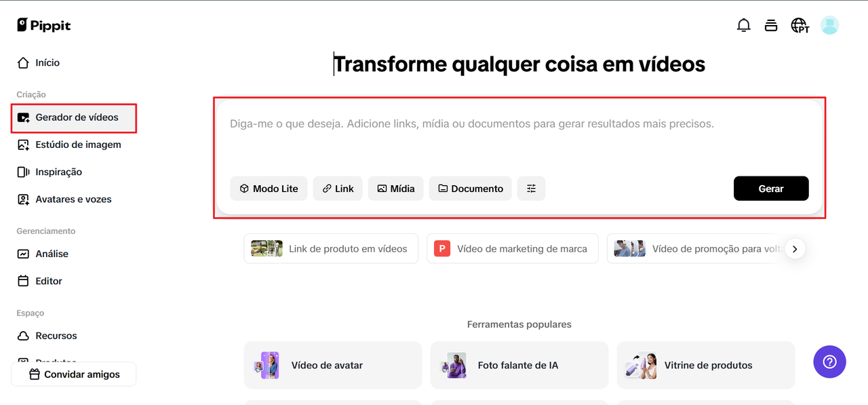Open the settings sliders icon in prompt box
The height and width of the screenshot is (405, 868).
[531, 189]
